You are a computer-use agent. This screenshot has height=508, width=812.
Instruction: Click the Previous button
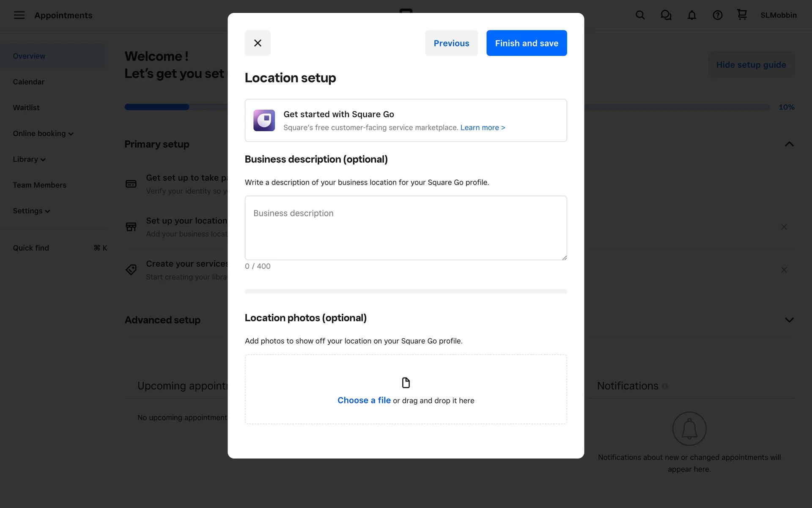pos(451,43)
